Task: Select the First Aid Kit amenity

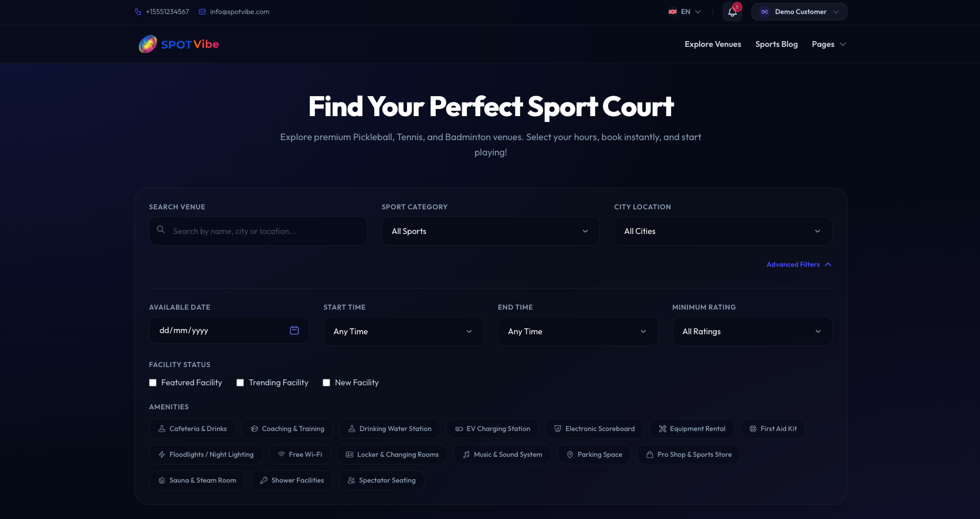Action: 773,429
